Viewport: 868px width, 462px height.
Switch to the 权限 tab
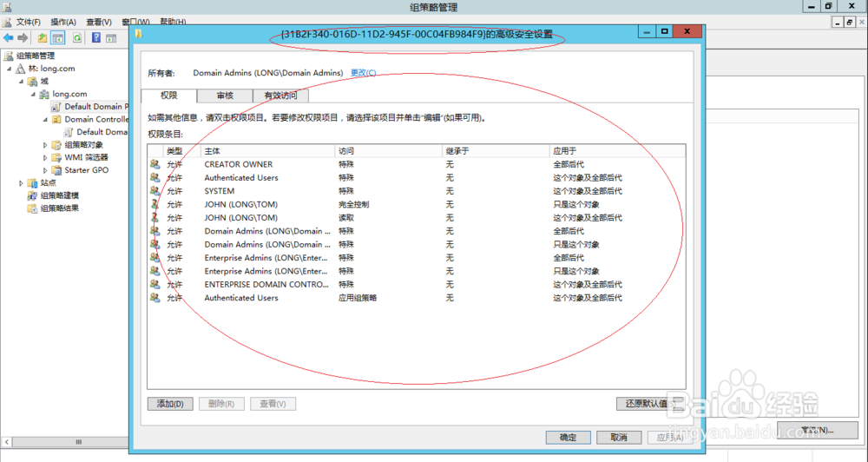169,96
